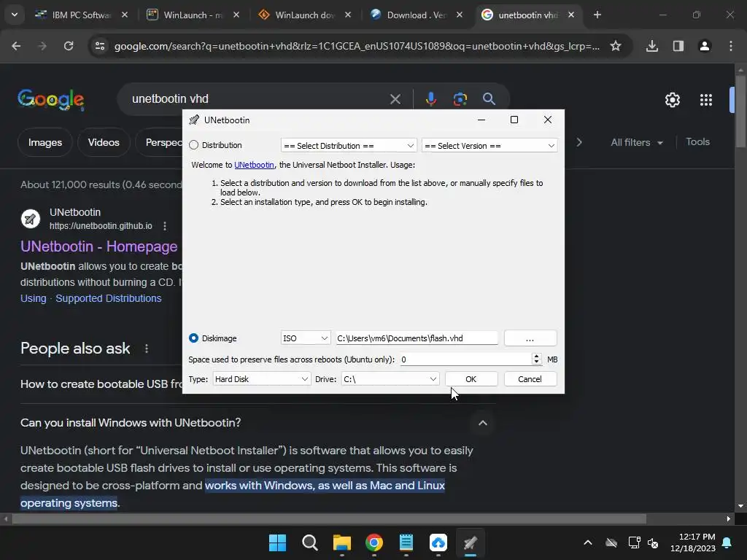Open People also ask options menu
Image resolution: width=747 pixels, height=560 pixels.
point(146,349)
